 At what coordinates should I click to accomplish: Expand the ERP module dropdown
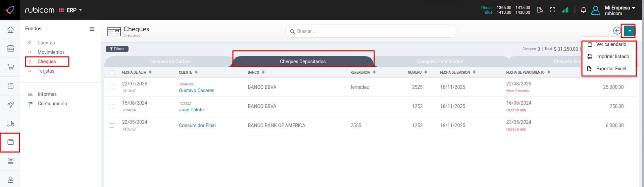(71, 10)
